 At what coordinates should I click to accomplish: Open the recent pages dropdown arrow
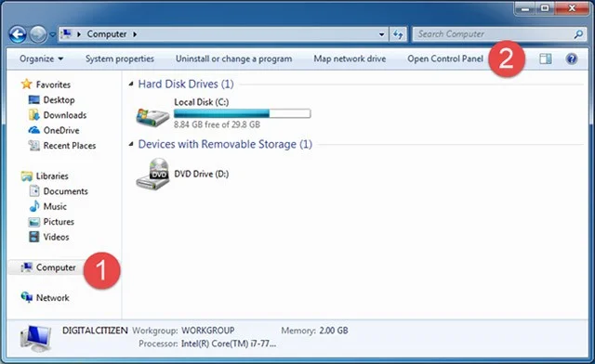pyautogui.click(x=52, y=34)
